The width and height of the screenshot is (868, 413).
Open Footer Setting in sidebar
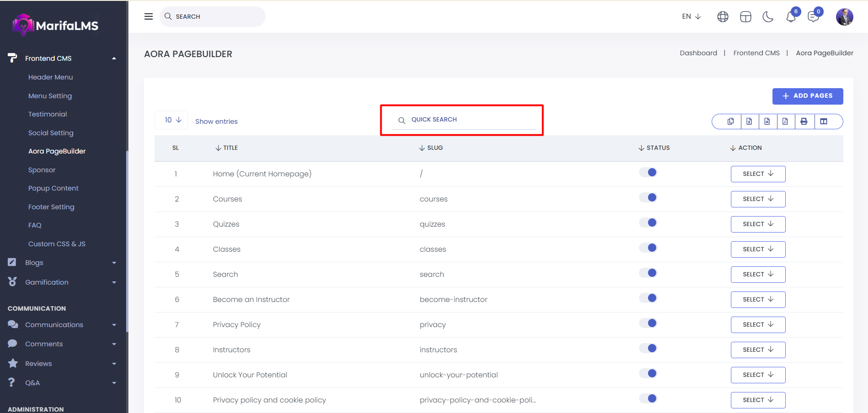(x=51, y=207)
